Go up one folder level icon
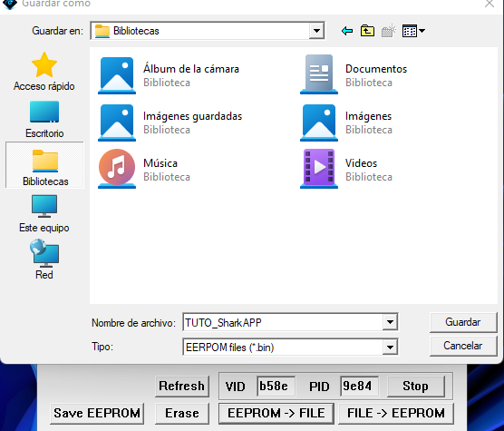Image resolution: width=504 pixels, height=431 pixels. pyautogui.click(x=367, y=31)
